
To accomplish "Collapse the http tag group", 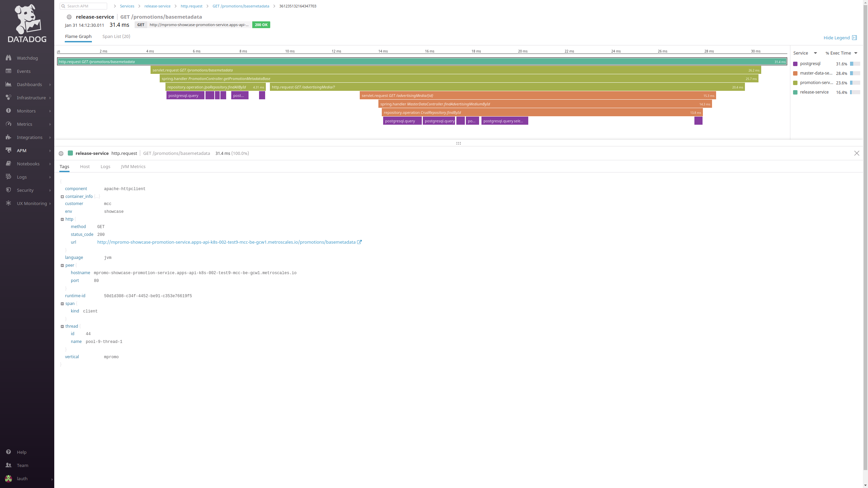I will click(62, 219).
